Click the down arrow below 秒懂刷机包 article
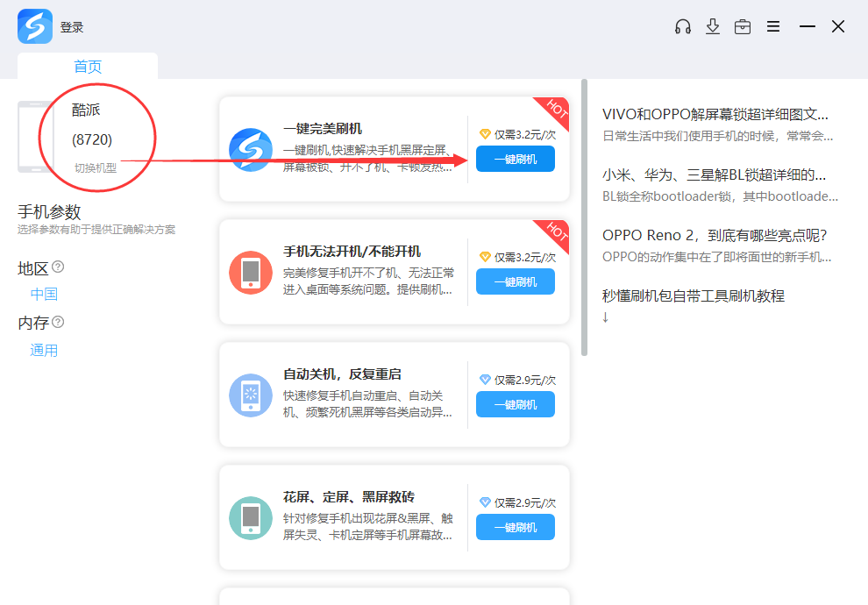This screenshot has height=605, width=868. click(x=606, y=317)
